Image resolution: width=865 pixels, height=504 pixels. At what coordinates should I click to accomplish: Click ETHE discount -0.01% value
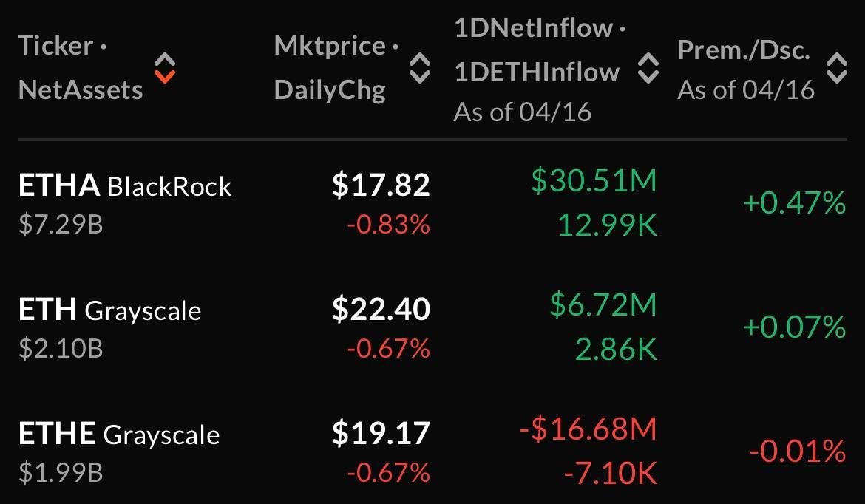(x=797, y=450)
